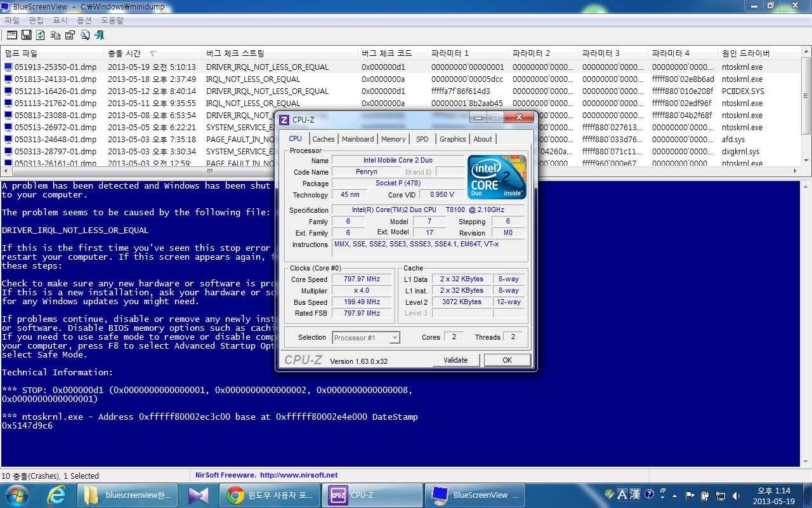The height and width of the screenshot is (508, 812).
Task: Switch to the SPD tab in CPU-Z
Action: tap(422, 139)
